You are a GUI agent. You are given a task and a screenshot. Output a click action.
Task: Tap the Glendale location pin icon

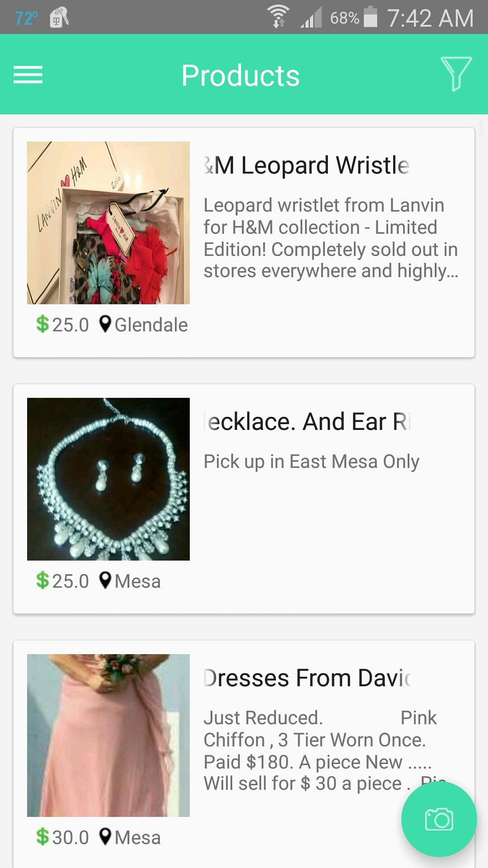coord(105,324)
